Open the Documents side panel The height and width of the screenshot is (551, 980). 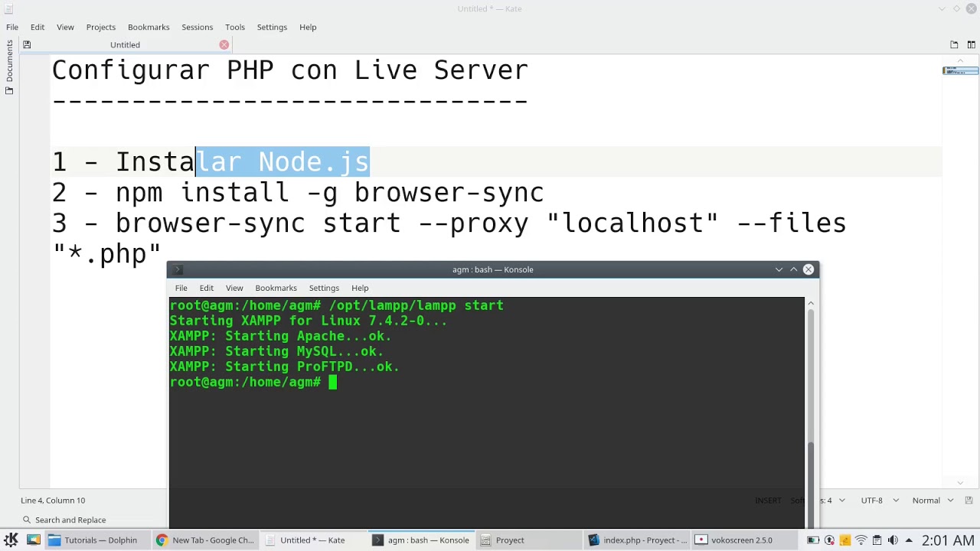click(9, 61)
